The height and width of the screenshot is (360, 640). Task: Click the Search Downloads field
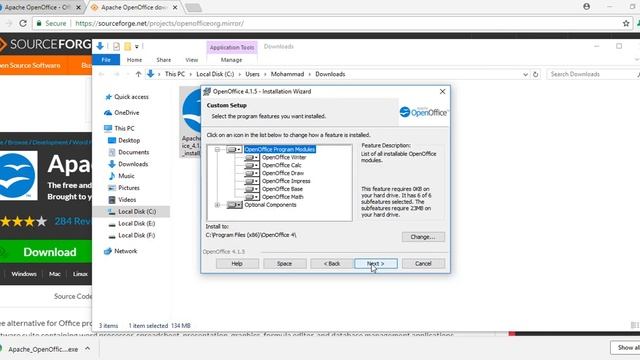pos(591,74)
